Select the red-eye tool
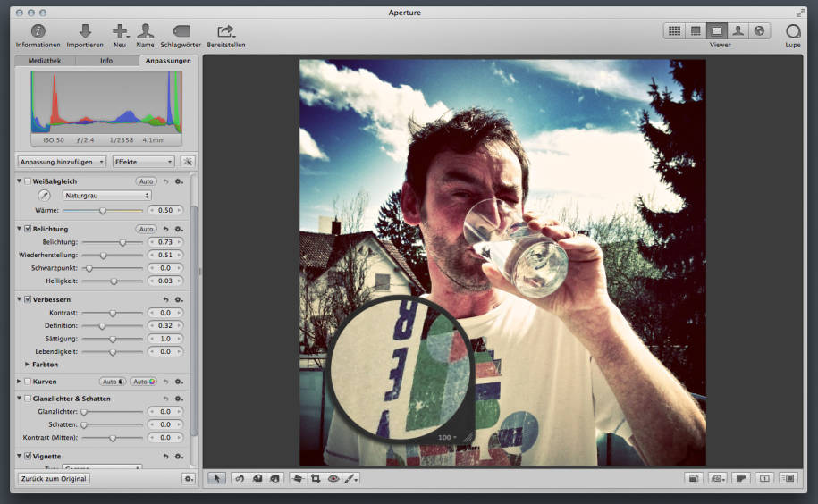Image resolution: width=818 pixels, height=504 pixels. [x=333, y=478]
